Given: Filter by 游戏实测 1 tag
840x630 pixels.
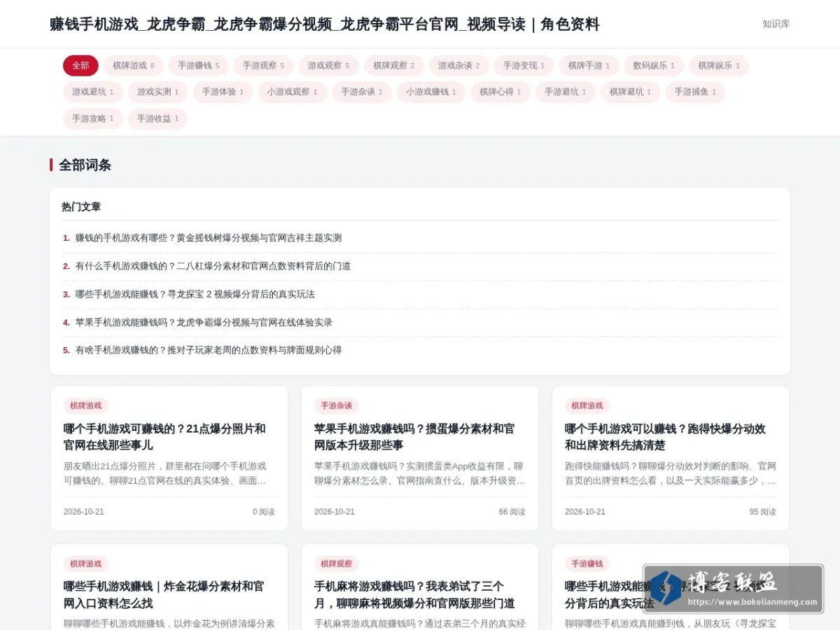Looking at the screenshot, I should click(157, 92).
